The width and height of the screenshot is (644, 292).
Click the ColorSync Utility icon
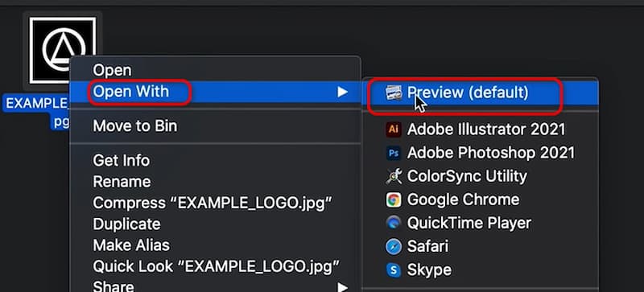coord(394,177)
